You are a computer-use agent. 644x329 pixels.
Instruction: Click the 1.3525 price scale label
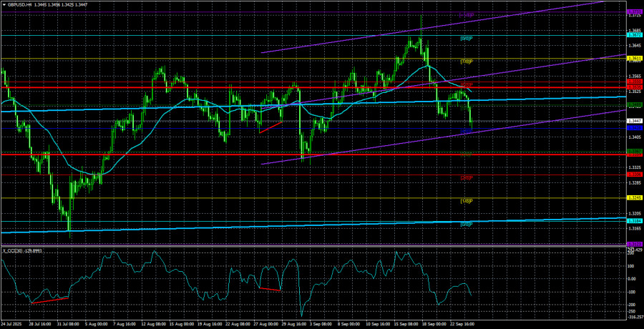tap(634, 92)
